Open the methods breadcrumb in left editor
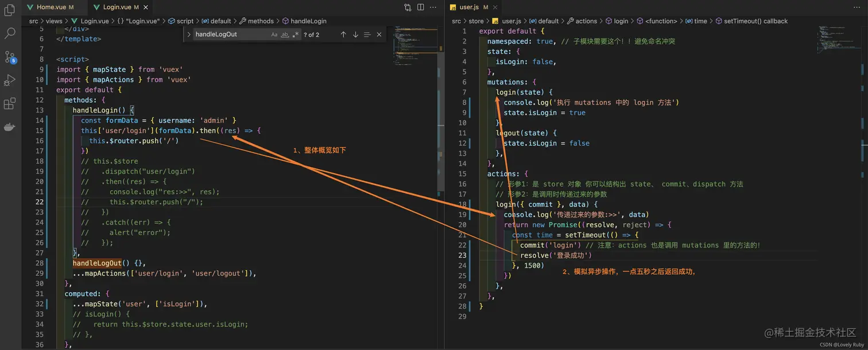The height and width of the screenshot is (350, 868). pyautogui.click(x=257, y=21)
